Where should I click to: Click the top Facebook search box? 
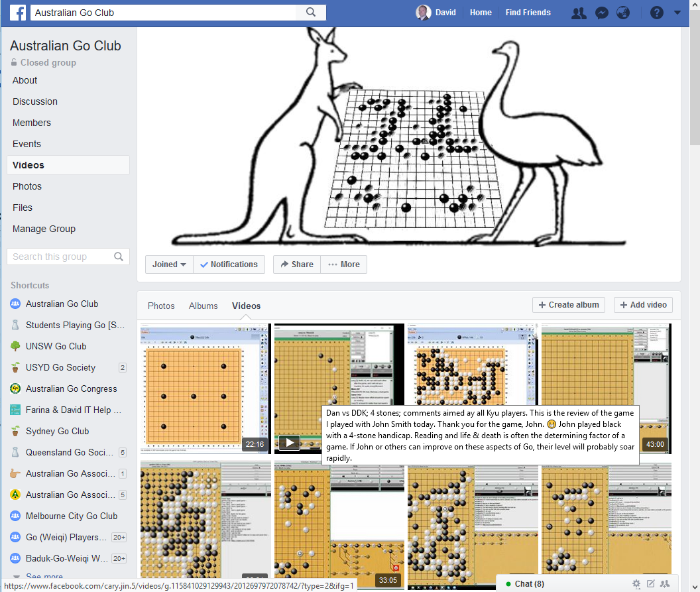(x=163, y=13)
